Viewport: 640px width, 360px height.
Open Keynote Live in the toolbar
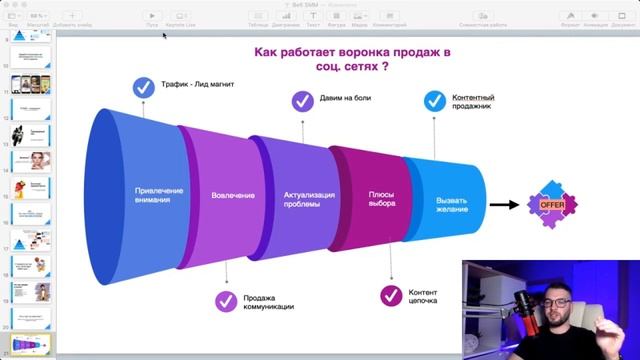pos(180,16)
